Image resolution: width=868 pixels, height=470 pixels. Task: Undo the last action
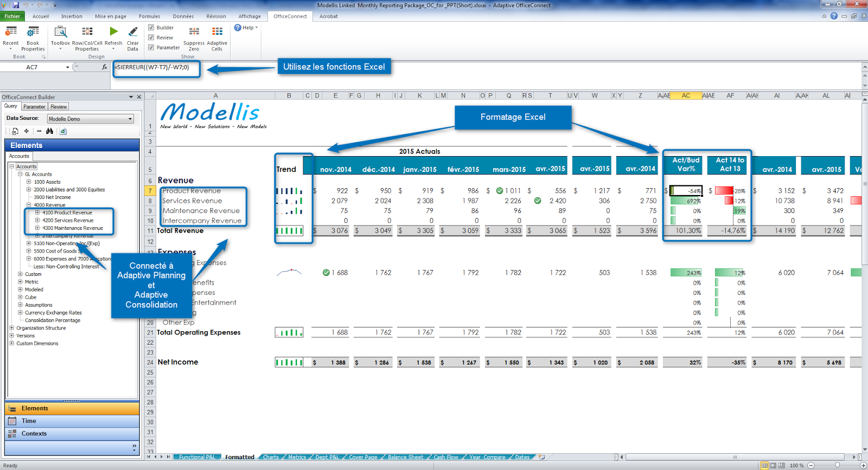[25, 5]
